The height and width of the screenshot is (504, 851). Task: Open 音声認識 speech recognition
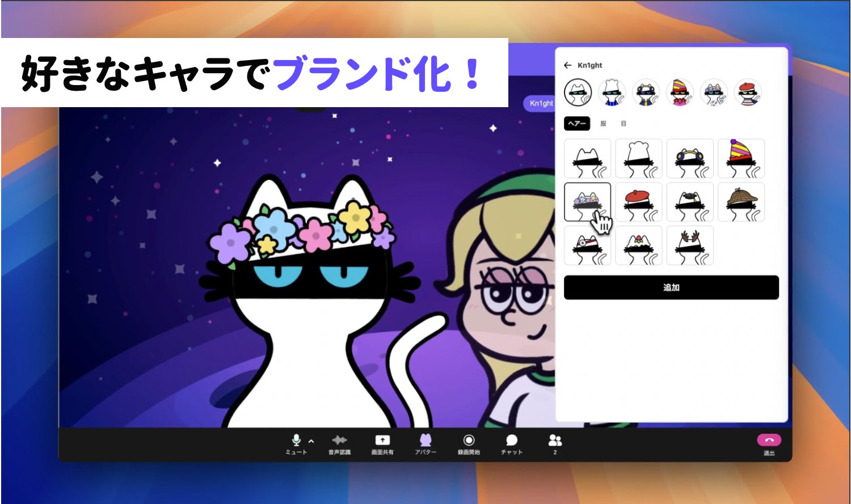point(339,444)
